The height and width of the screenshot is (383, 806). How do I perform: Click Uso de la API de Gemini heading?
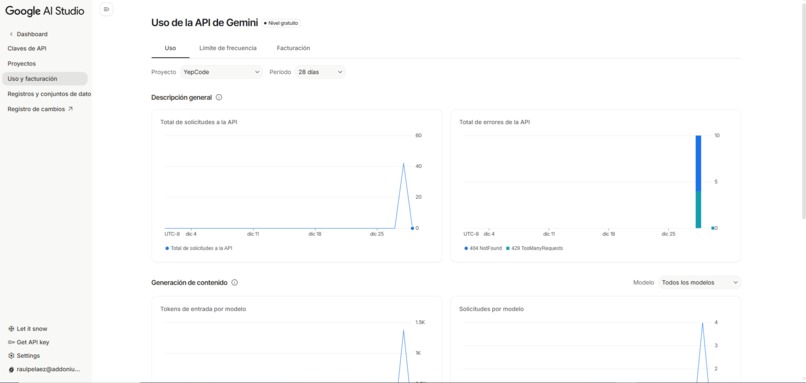204,23
